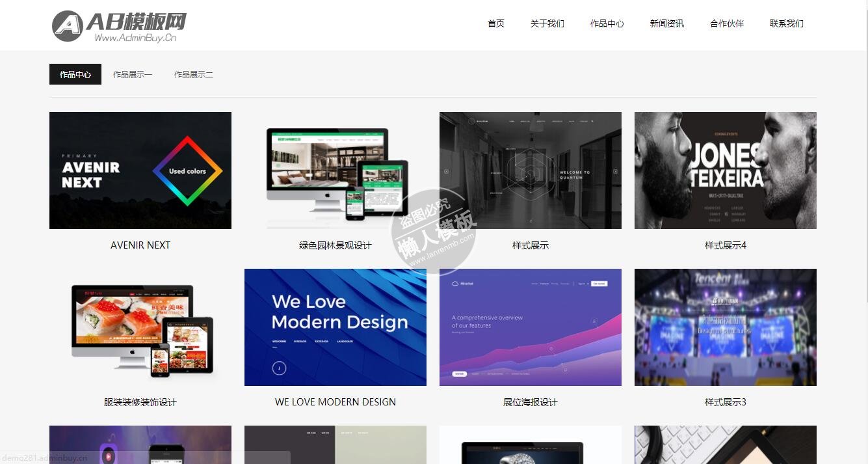
Task: Open the We Love Modern Design blue thumbnail
Action: [335, 327]
